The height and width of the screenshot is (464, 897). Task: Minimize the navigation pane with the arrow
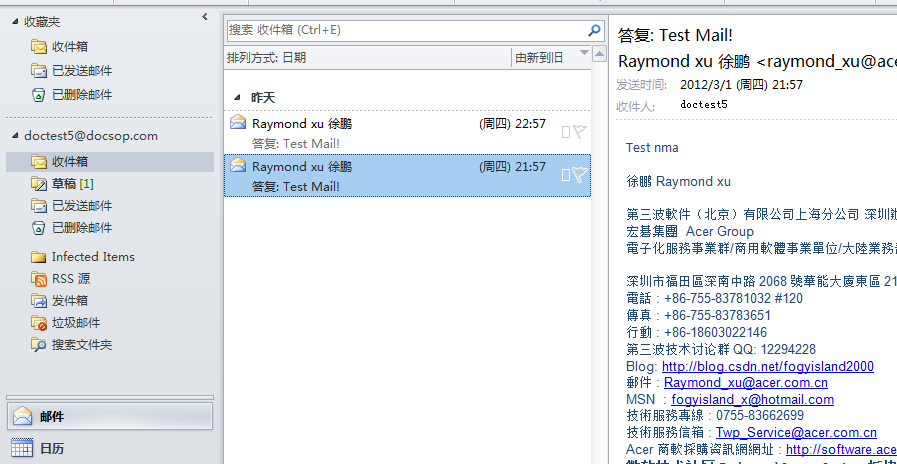pyautogui.click(x=205, y=17)
